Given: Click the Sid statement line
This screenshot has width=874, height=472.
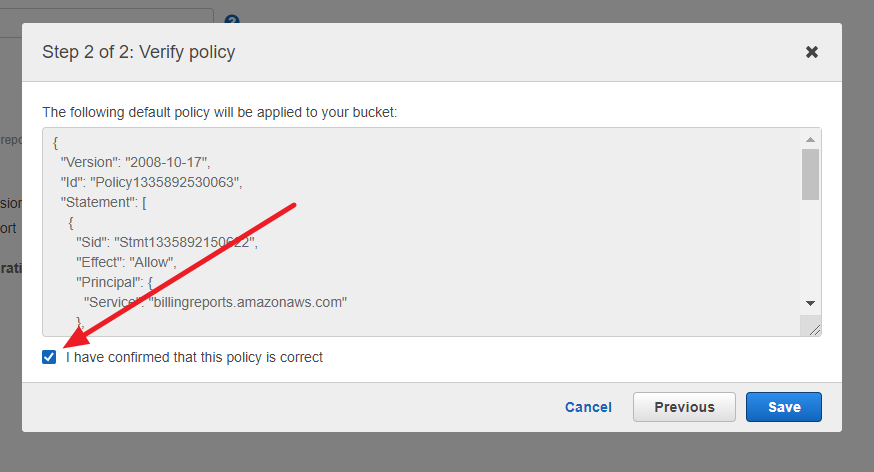Looking at the screenshot, I should pos(166,242).
